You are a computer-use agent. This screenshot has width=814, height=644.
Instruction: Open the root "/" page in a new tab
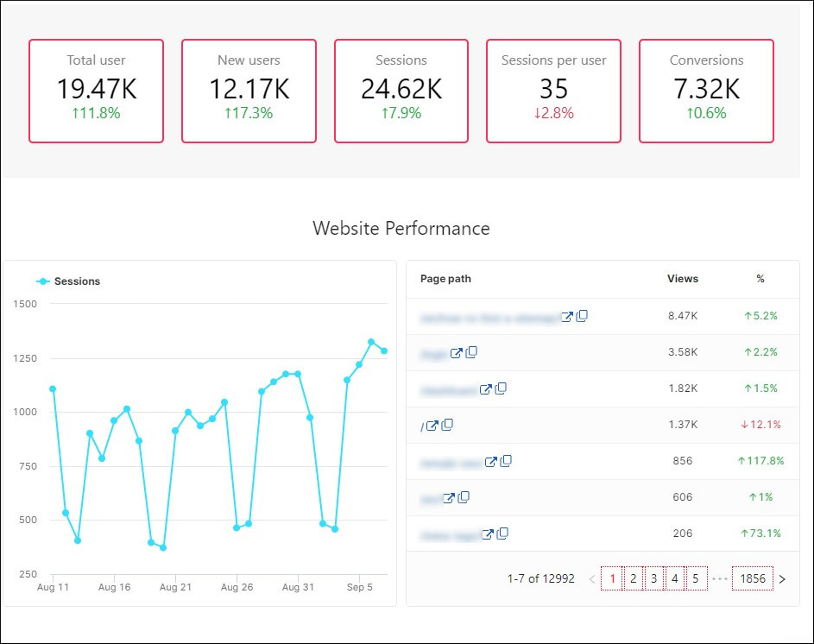coord(432,426)
